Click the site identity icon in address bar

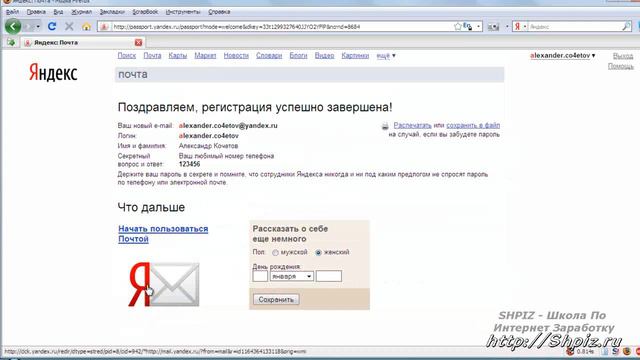[104, 27]
